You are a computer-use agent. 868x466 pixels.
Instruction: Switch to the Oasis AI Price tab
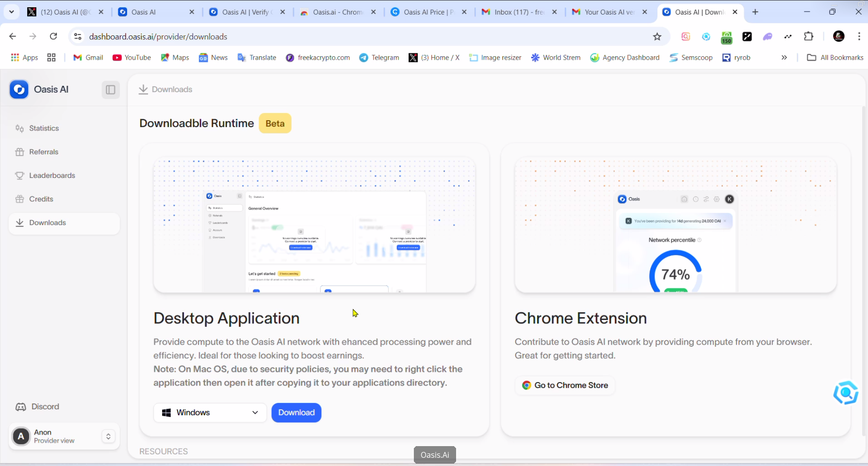point(429,12)
